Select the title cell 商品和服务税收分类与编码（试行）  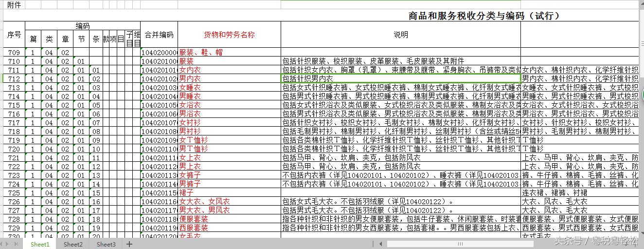[484, 16]
